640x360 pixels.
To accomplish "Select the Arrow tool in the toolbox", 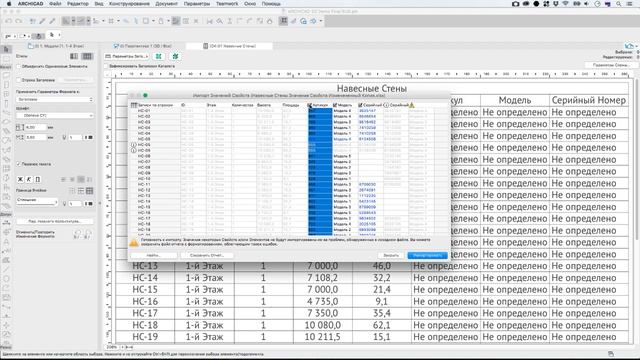I will pyautogui.click(x=6, y=49).
